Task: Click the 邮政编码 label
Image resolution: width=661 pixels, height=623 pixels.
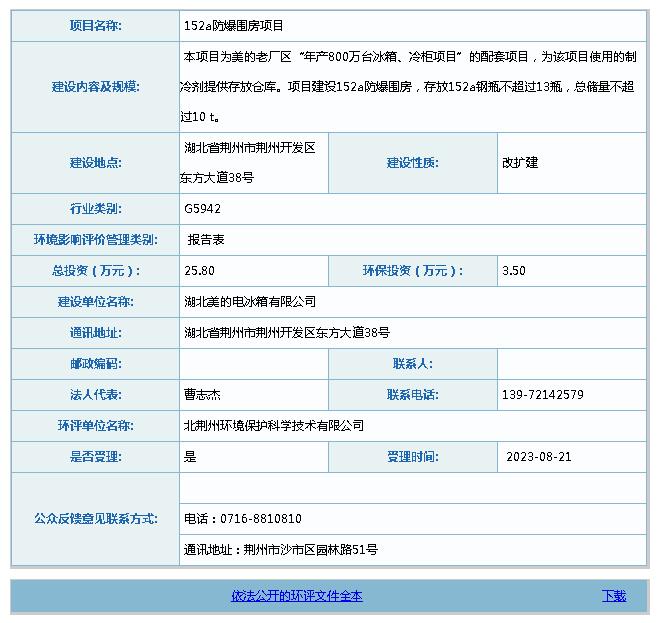Action: tap(96, 364)
